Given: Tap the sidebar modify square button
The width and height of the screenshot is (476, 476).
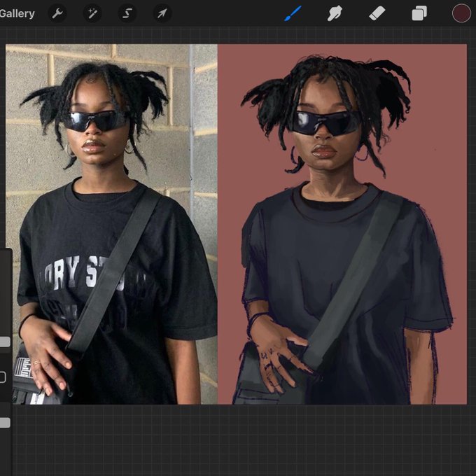Looking at the screenshot, I should [2, 377].
